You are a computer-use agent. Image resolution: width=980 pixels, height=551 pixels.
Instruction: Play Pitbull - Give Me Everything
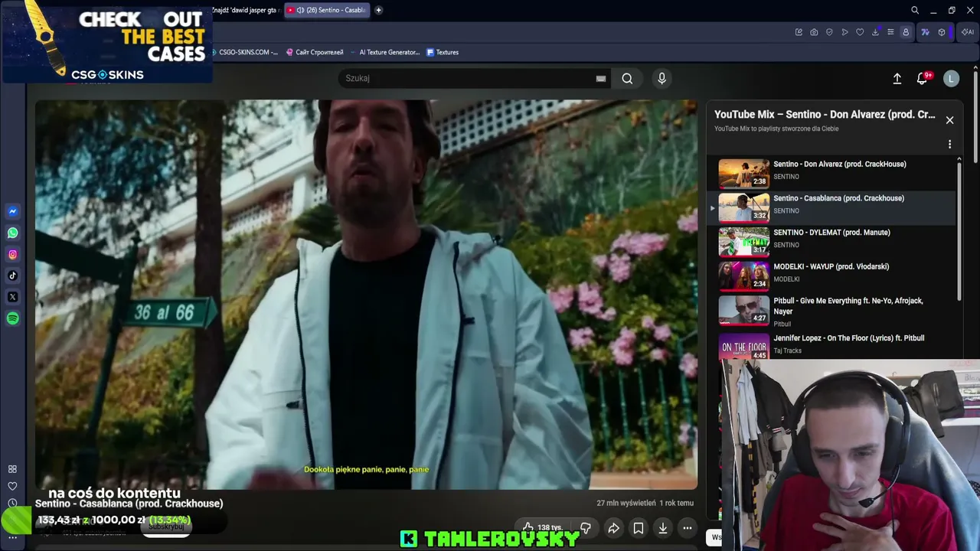coord(832,311)
